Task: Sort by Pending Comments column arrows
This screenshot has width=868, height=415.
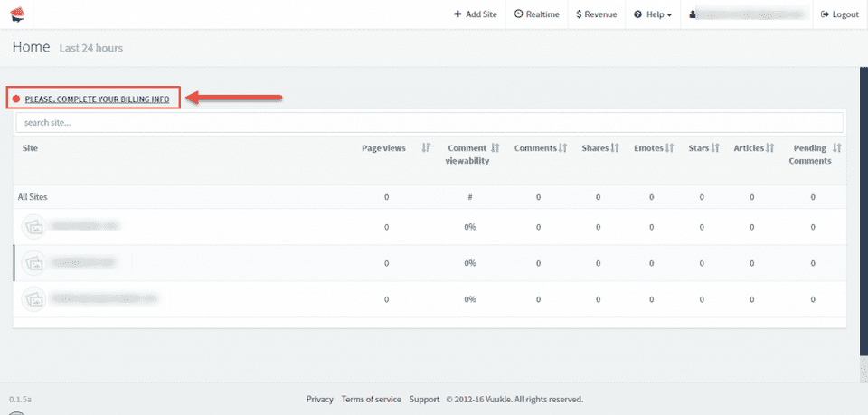Action: [837, 147]
